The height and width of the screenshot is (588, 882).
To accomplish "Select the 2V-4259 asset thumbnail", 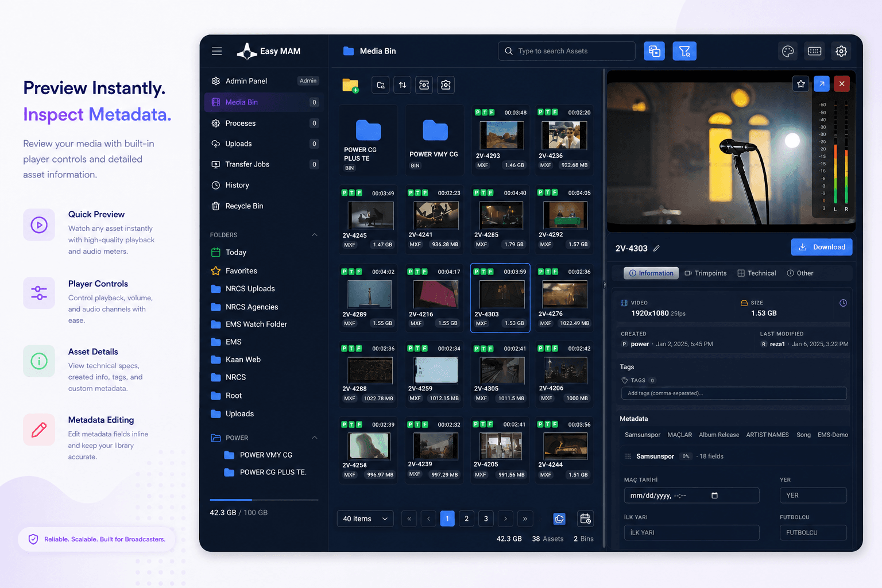I will click(x=436, y=370).
